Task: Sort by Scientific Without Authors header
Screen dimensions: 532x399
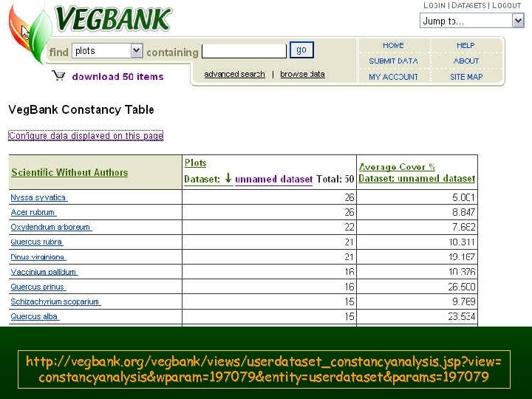Action: (69, 172)
